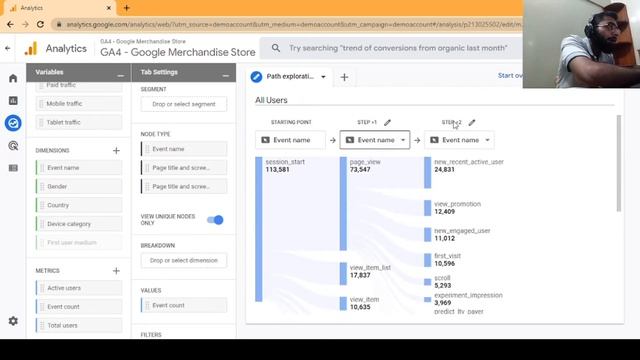Select the Device category dimension
The width and height of the screenshot is (640, 360).
(x=79, y=224)
